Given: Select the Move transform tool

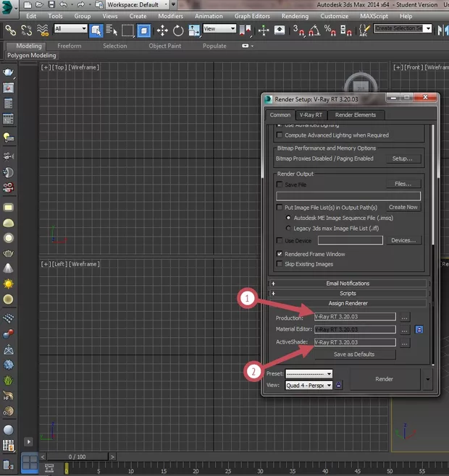Looking at the screenshot, I should point(161,30).
